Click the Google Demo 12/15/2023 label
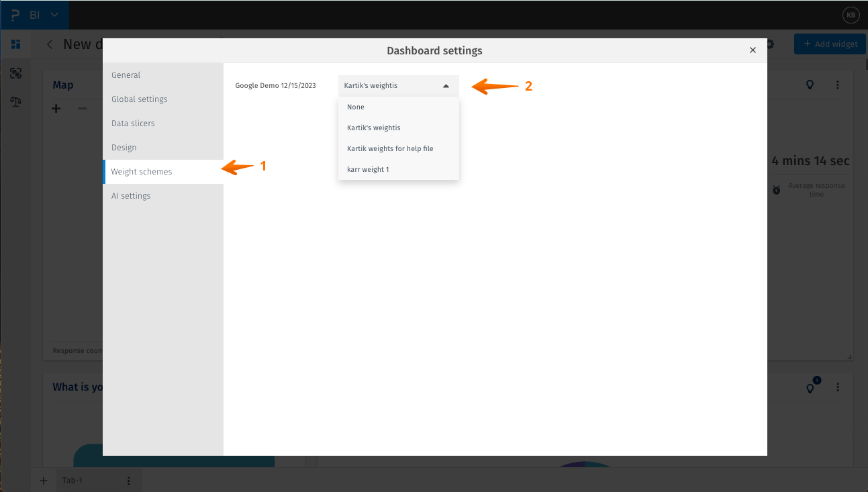868x492 pixels. click(x=275, y=86)
